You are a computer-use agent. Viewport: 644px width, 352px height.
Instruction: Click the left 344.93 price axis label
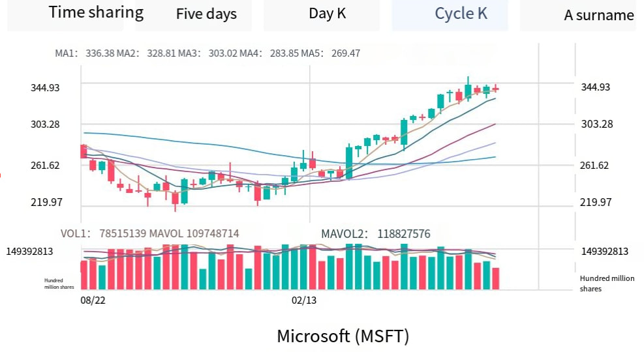pos(46,87)
